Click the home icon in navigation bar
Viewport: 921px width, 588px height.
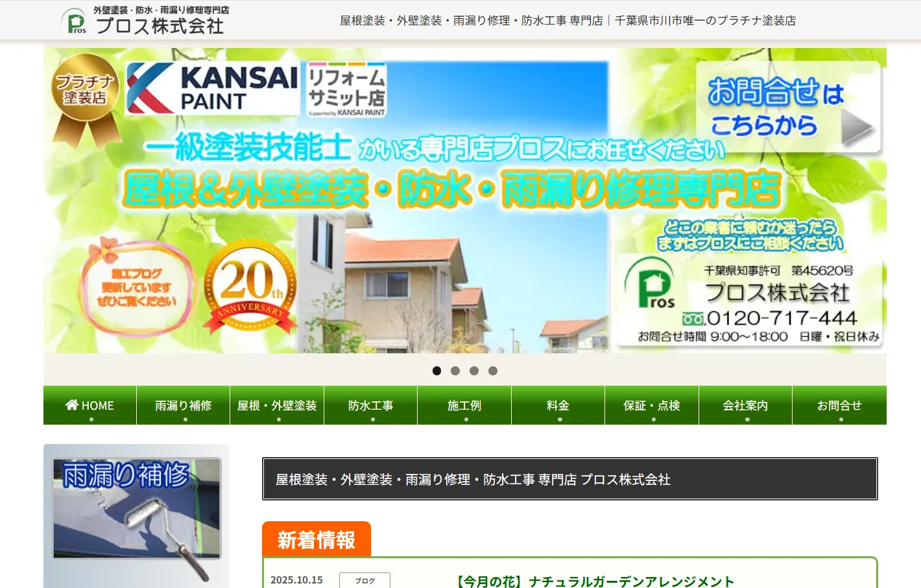[x=72, y=405]
